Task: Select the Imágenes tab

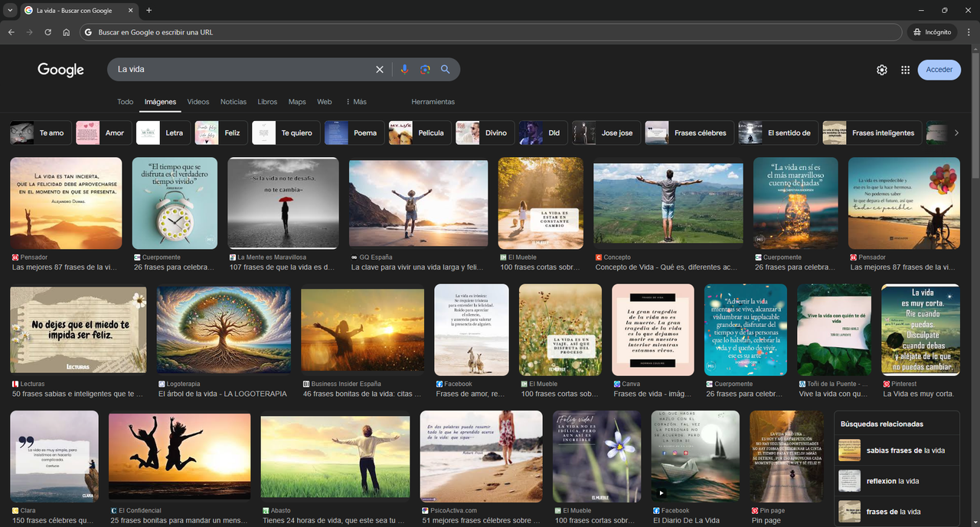Action: pyautogui.click(x=160, y=102)
